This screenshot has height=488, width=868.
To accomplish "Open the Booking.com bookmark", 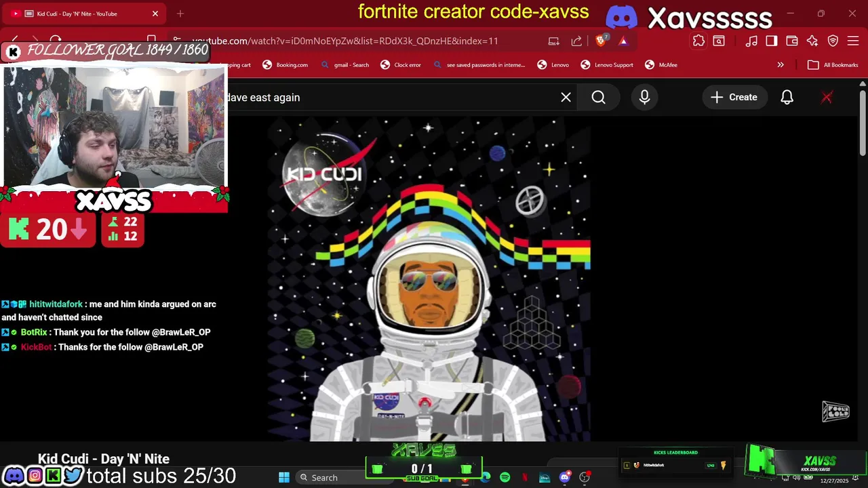I will coord(285,65).
